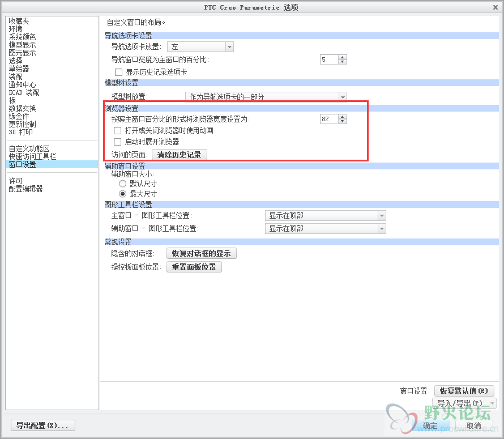504x439 pixels.
Task: Cancel with the 取消 button
Action: pyautogui.click(x=474, y=425)
